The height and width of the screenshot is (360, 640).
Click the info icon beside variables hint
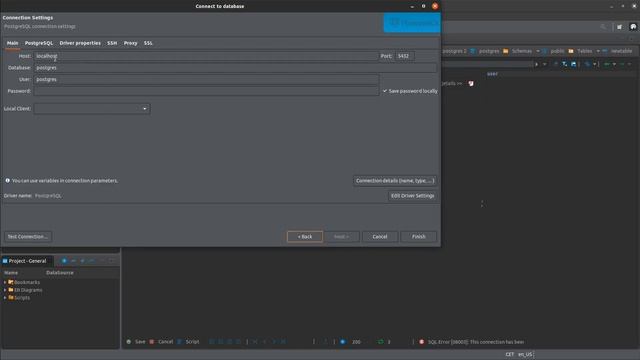[7, 180]
